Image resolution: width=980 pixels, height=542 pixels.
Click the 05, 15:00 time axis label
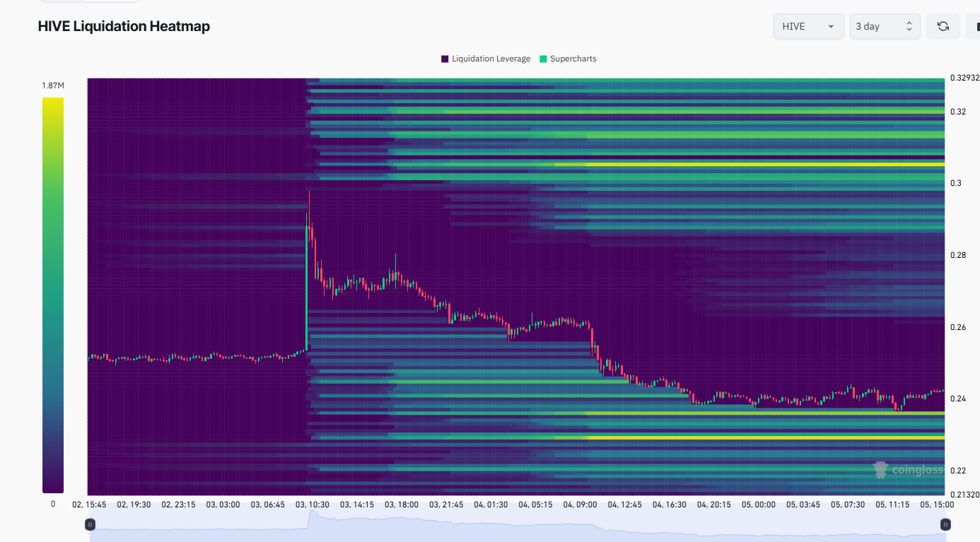(936, 505)
